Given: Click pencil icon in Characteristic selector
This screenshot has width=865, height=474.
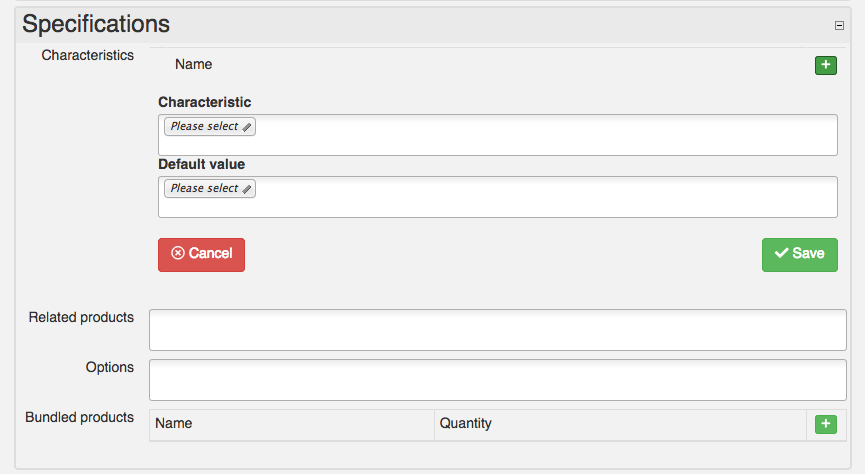Looking at the screenshot, I should coord(247,127).
